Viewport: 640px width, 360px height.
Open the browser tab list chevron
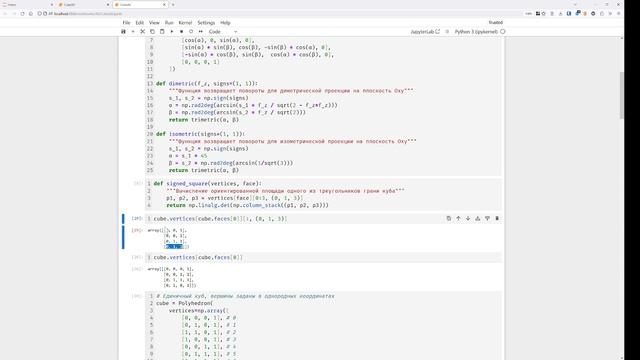576,4
